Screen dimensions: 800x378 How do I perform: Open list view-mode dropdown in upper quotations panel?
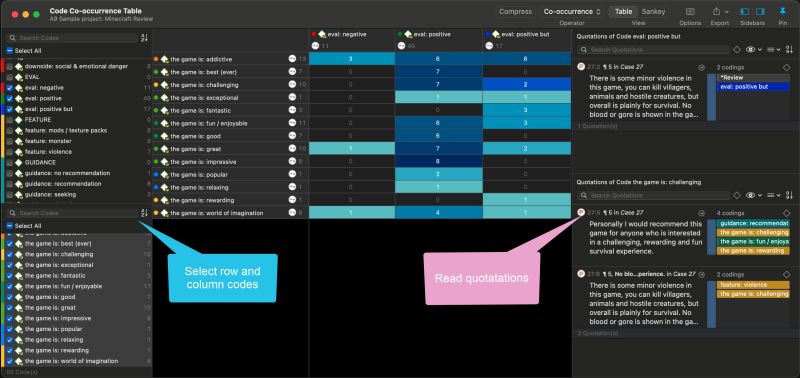pos(773,49)
